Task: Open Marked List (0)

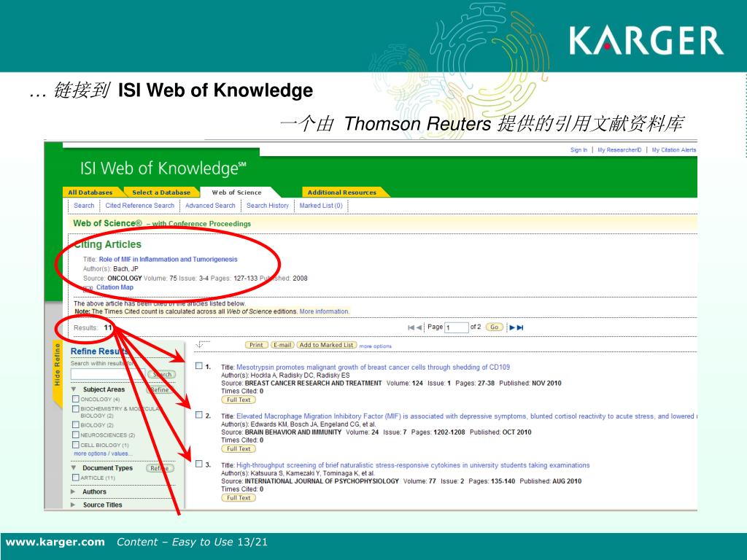Action: (321, 206)
